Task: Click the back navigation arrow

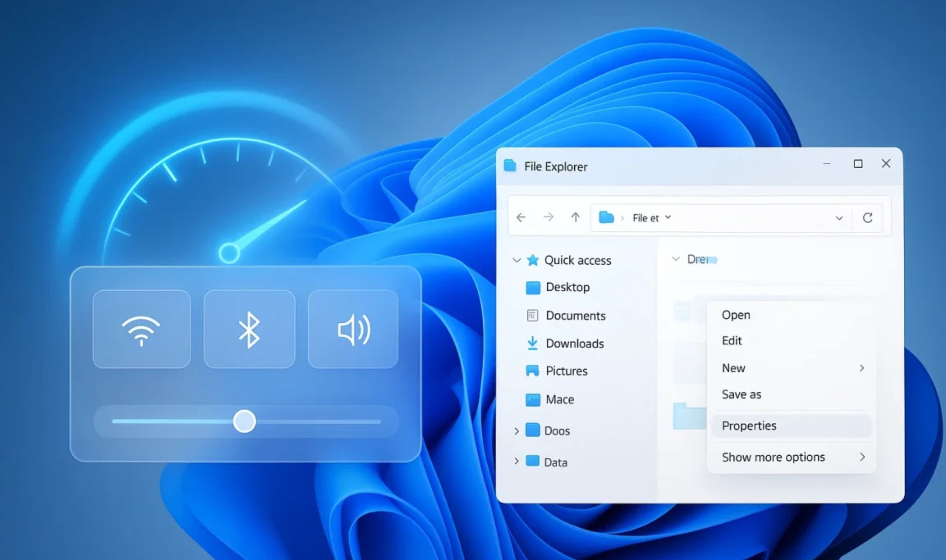Action: click(x=522, y=218)
